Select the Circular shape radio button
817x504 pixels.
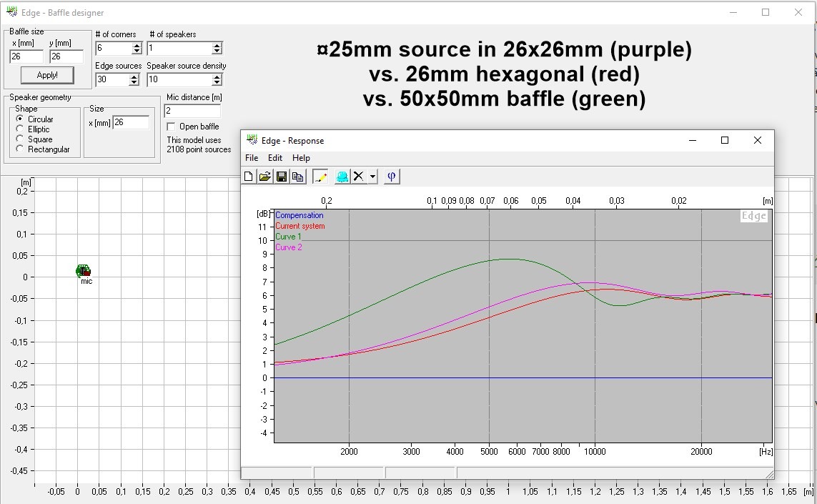pos(20,119)
